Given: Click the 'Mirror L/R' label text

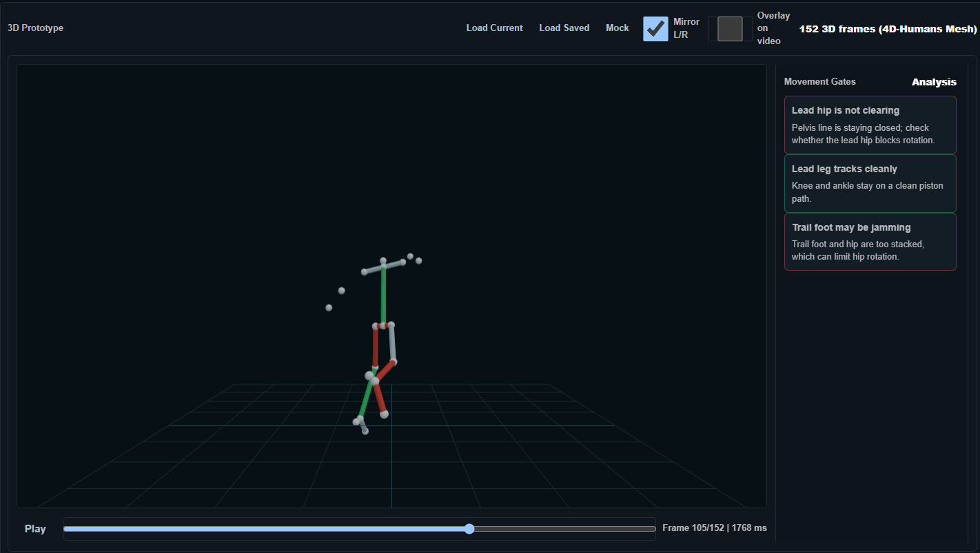Looking at the screenshot, I should point(686,28).
